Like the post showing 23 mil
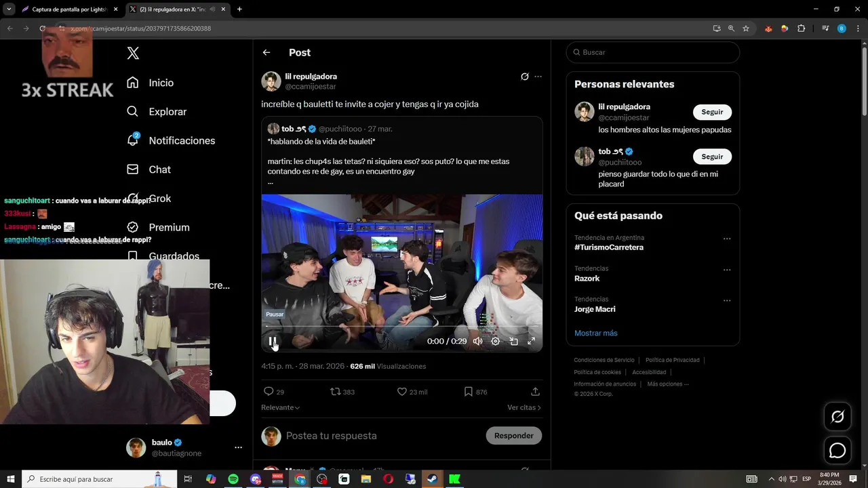 click(x=412, y=392)
